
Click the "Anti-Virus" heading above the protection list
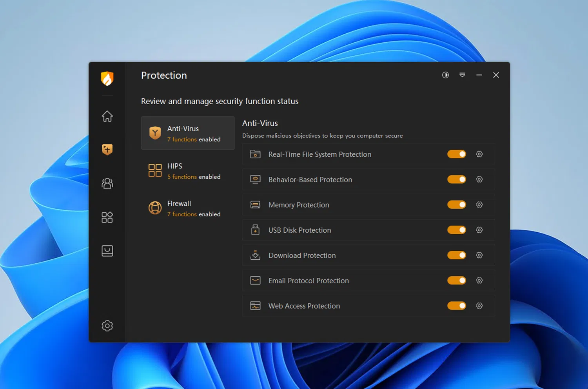point(260,123)
